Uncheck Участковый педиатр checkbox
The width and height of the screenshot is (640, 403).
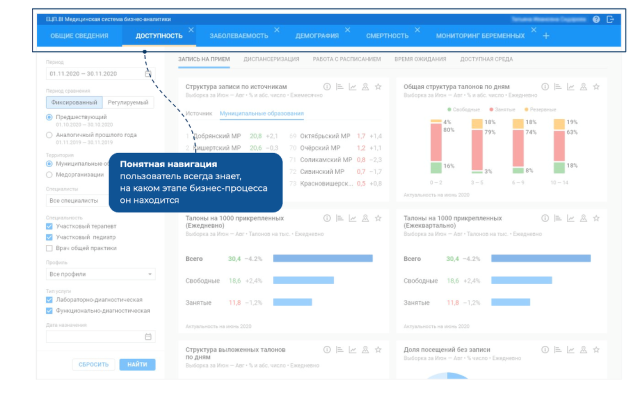coord(49,237)
